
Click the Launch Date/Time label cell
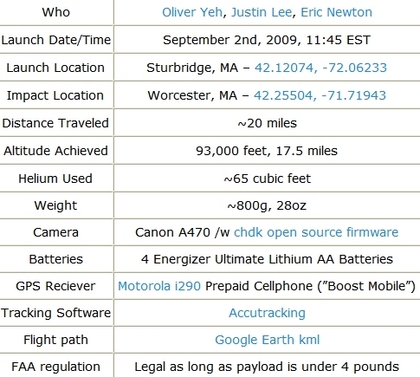click(x=56, y=40)
